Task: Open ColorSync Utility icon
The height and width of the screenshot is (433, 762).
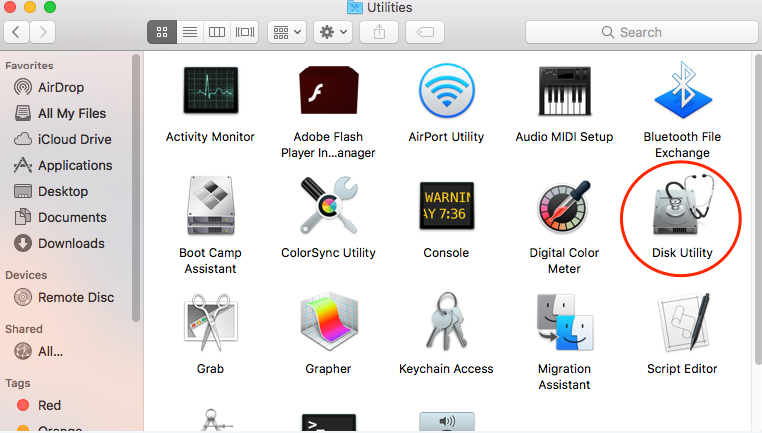Action: coord(329,206)
